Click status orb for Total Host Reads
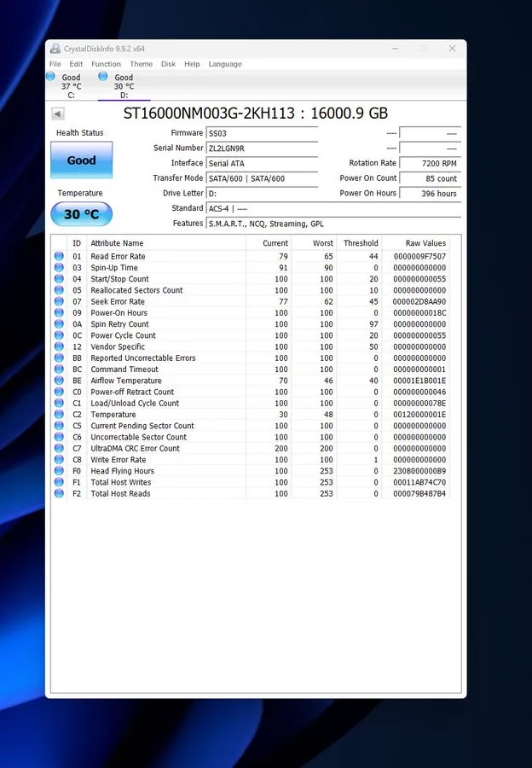The height and width of the screenshot is (768, 532). pyautogui.click(x=59, y=493)
